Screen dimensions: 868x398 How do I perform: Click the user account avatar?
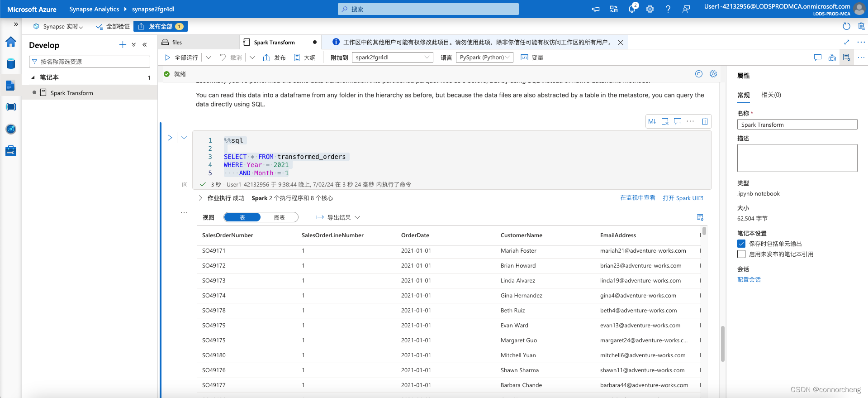click(859, 9)
